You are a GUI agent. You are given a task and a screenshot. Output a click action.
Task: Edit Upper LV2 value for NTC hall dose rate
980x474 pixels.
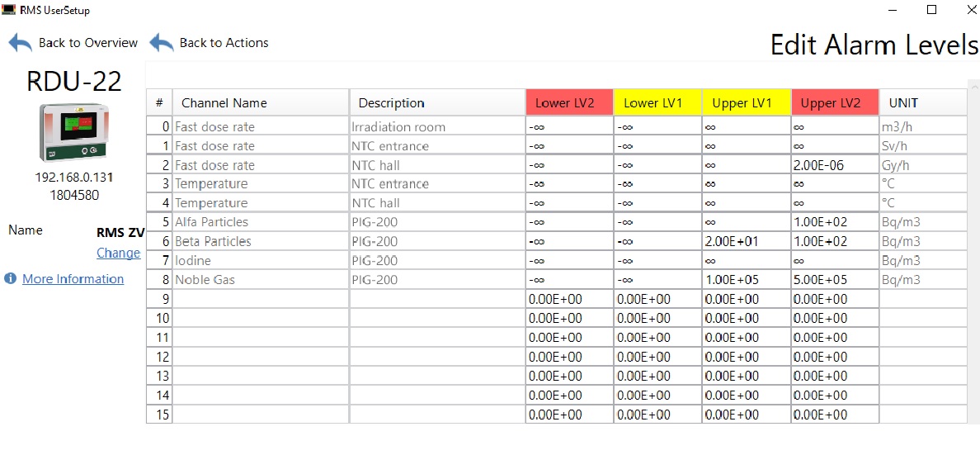(834, 165)
